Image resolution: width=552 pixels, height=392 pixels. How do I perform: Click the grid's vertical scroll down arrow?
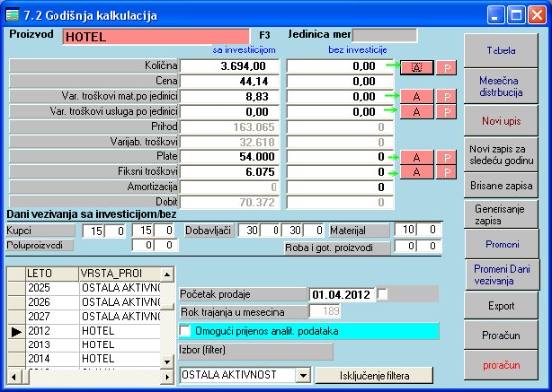(167, 361)
